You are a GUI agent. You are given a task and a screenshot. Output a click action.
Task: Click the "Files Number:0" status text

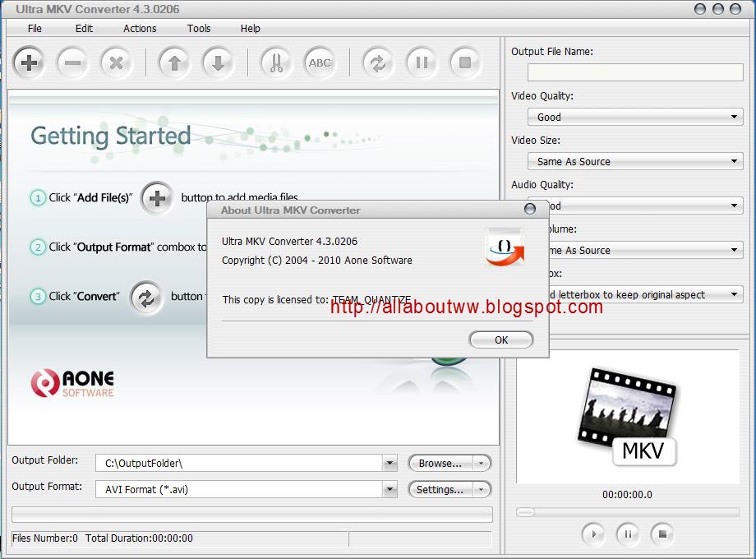click(x=45, y=538)
